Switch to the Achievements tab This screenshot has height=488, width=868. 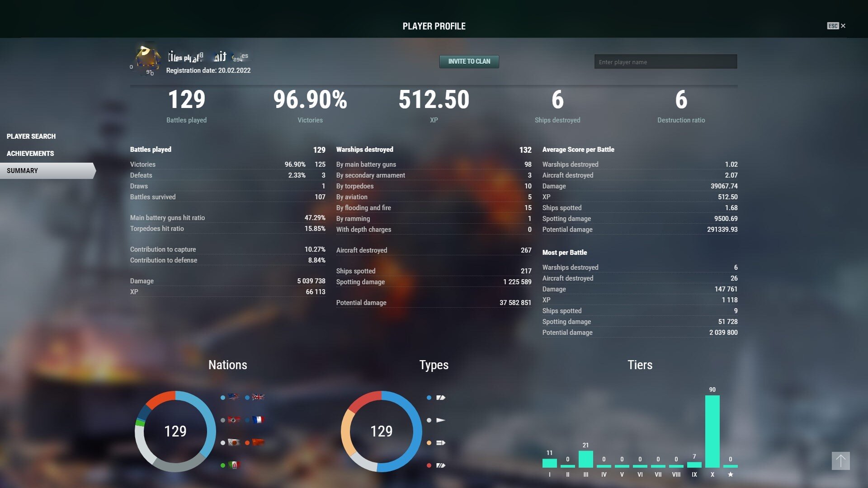click(30, 154)
